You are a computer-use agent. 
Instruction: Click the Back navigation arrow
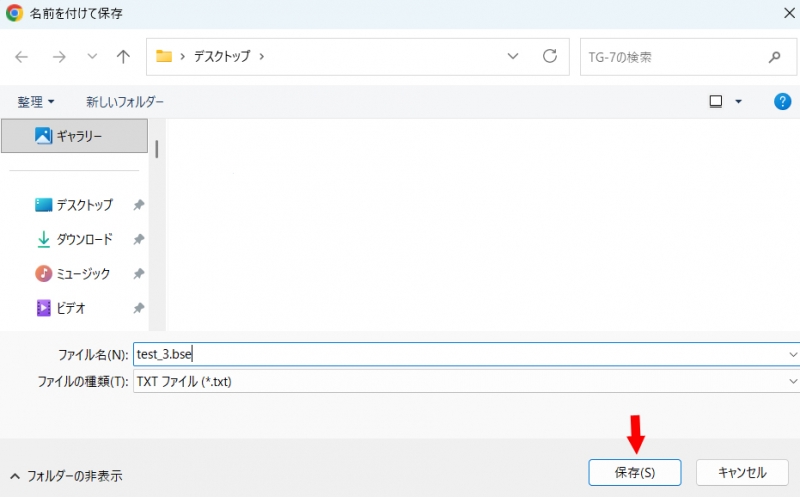pos(22,57)
